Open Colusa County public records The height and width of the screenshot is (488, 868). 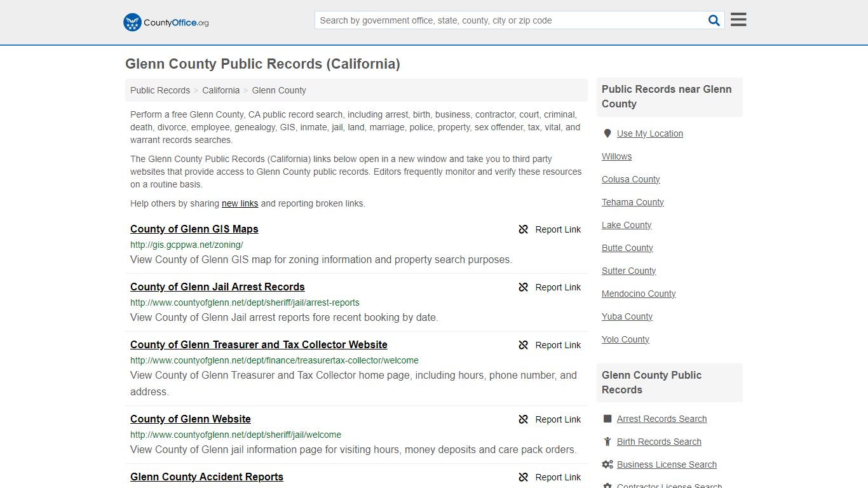pos(631,179)
